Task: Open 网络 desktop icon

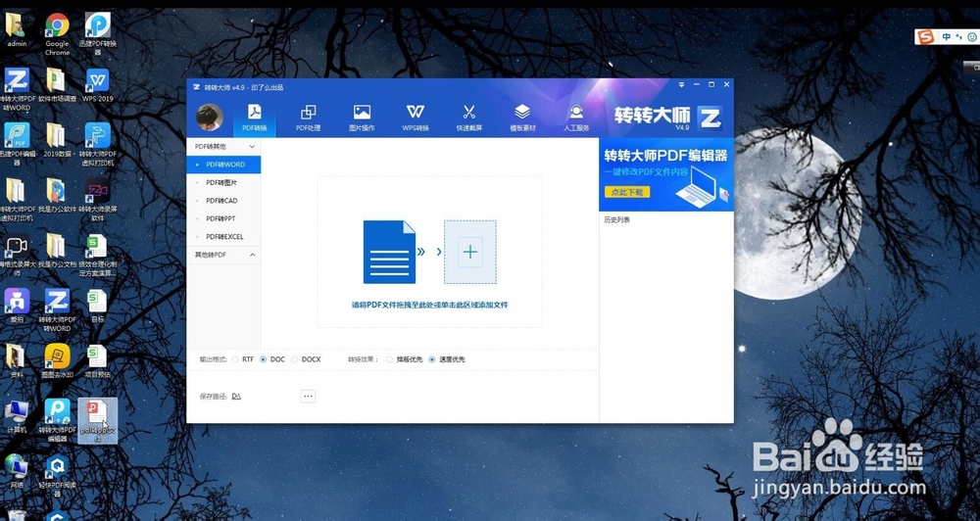Action: 17,471
